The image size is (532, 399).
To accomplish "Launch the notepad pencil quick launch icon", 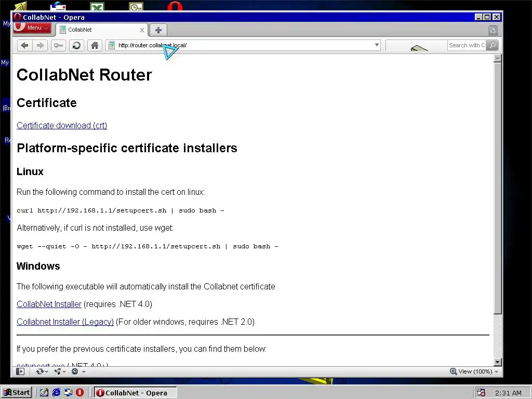I will point(44,393).
